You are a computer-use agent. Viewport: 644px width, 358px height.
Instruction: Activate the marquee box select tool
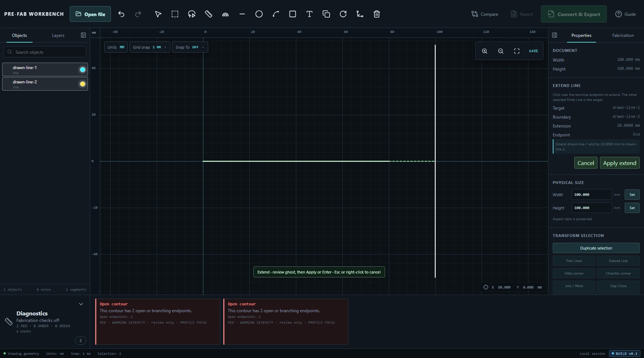(175, 14)
